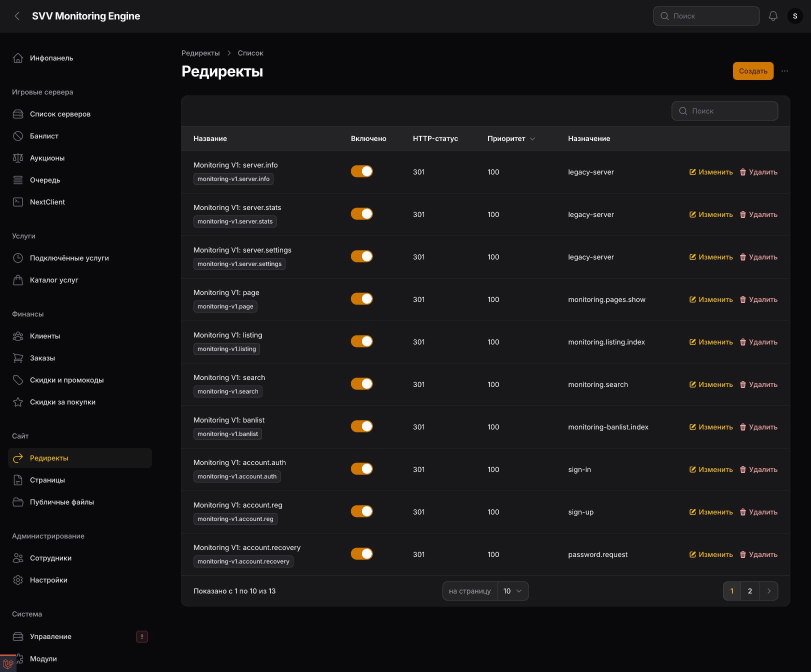Click the Подключённые услуги clock icon
This screenshot has width=811, height=672.
tap(18, 258)
